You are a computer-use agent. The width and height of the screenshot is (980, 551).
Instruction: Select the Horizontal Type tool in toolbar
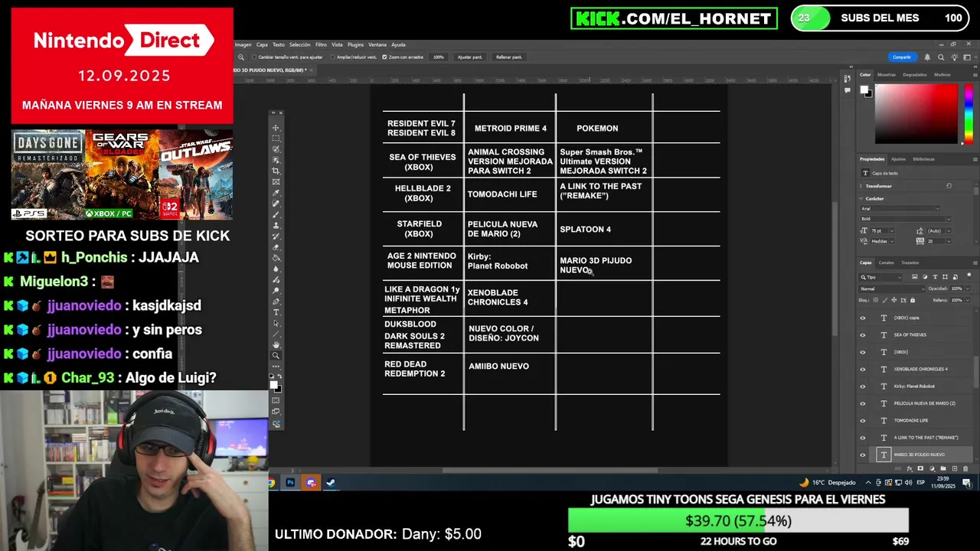click(276, 312)
